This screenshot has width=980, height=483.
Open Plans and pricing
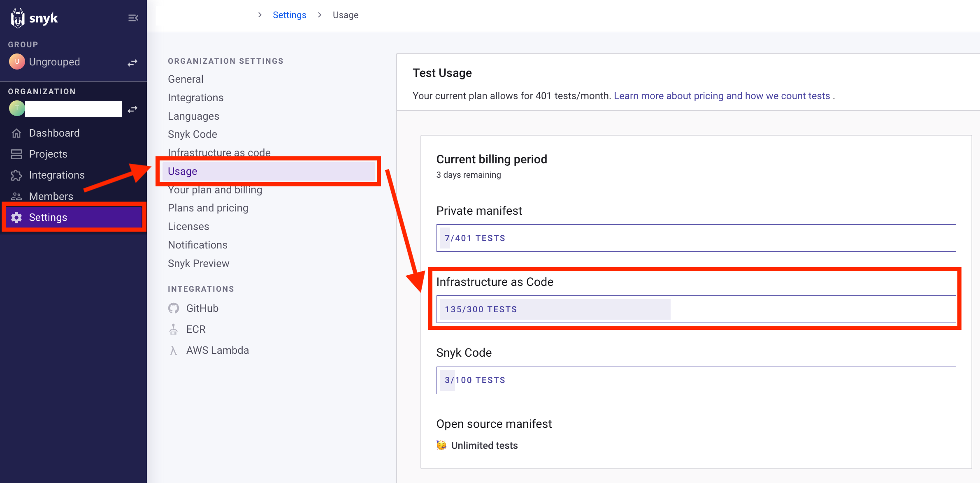point(208,208)
